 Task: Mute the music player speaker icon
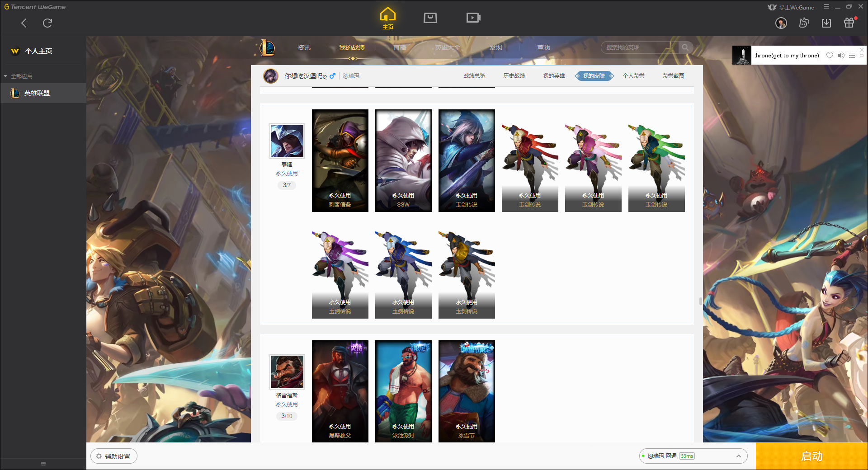pos(841,56)
